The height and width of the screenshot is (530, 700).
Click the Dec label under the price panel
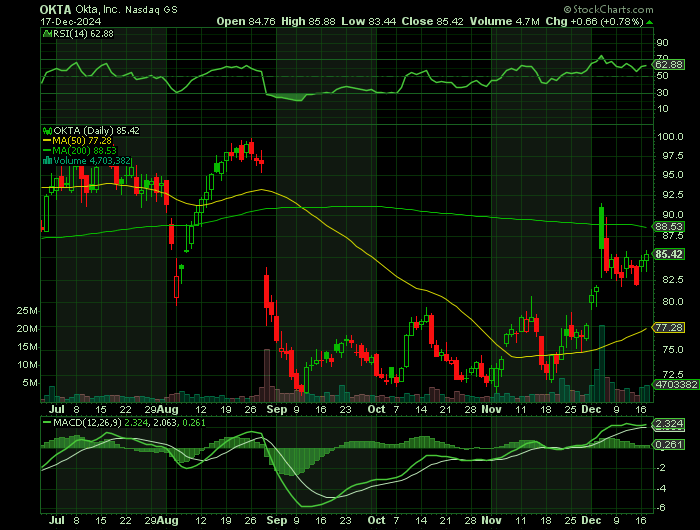pos(592,409)
